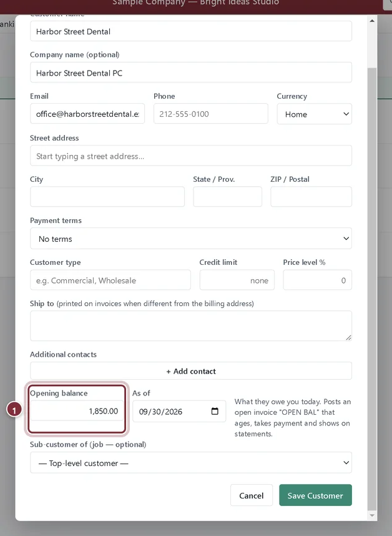Click the Phone number field
The image size is (392, 536).
[x=211, y=114]
